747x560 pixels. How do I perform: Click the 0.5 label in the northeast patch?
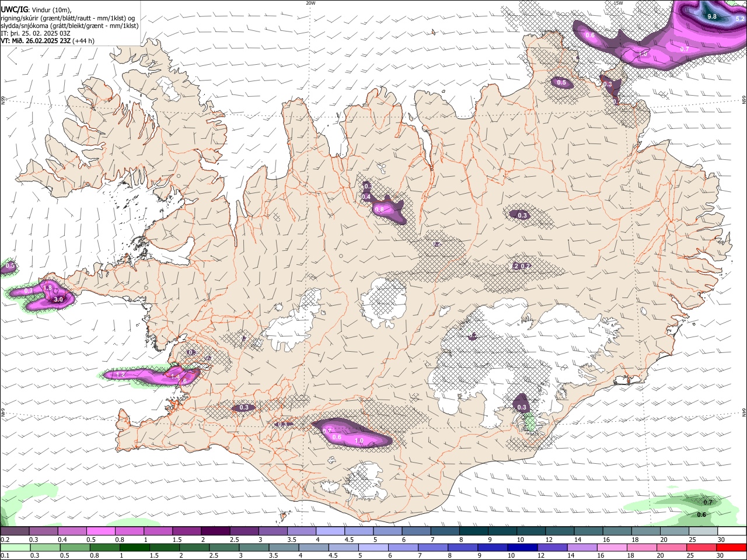coord(561,83)
